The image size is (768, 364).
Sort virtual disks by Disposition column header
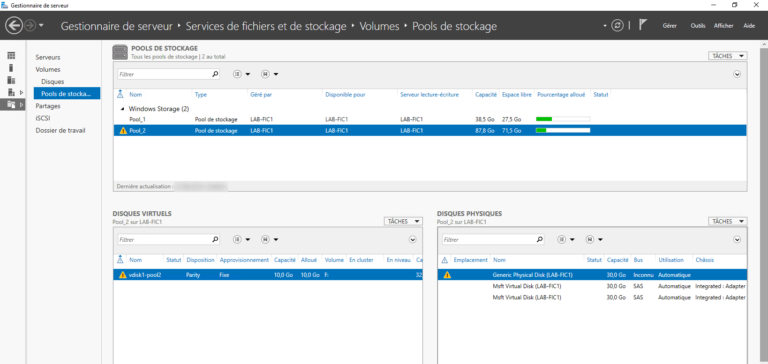point(200,260)
